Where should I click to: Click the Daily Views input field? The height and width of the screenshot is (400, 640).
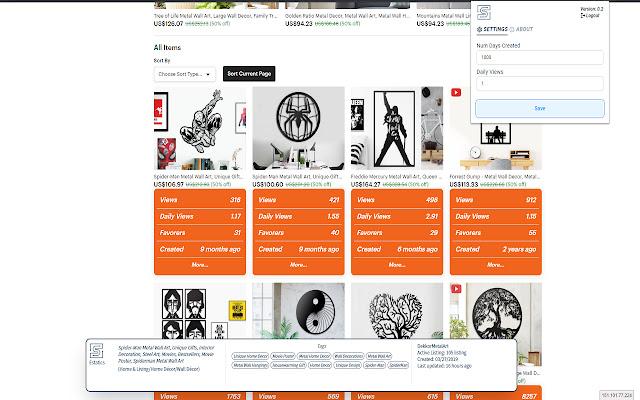point(540,84)
